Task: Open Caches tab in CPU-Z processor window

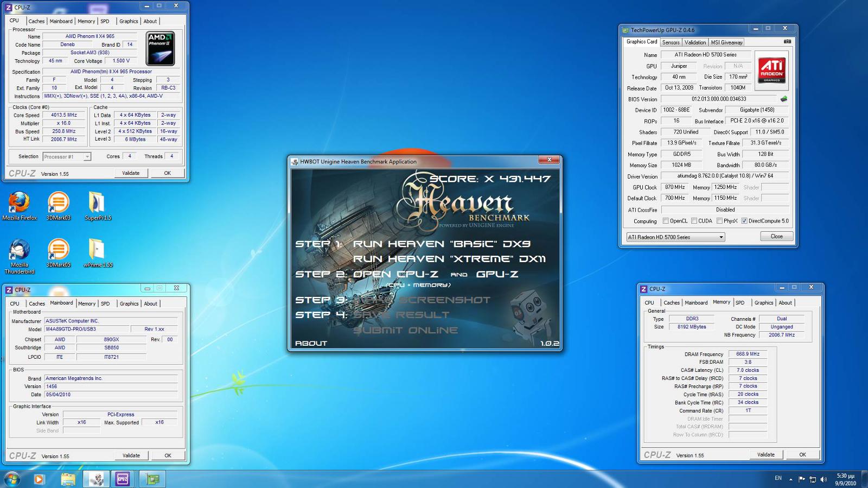Action: (36, 21)
